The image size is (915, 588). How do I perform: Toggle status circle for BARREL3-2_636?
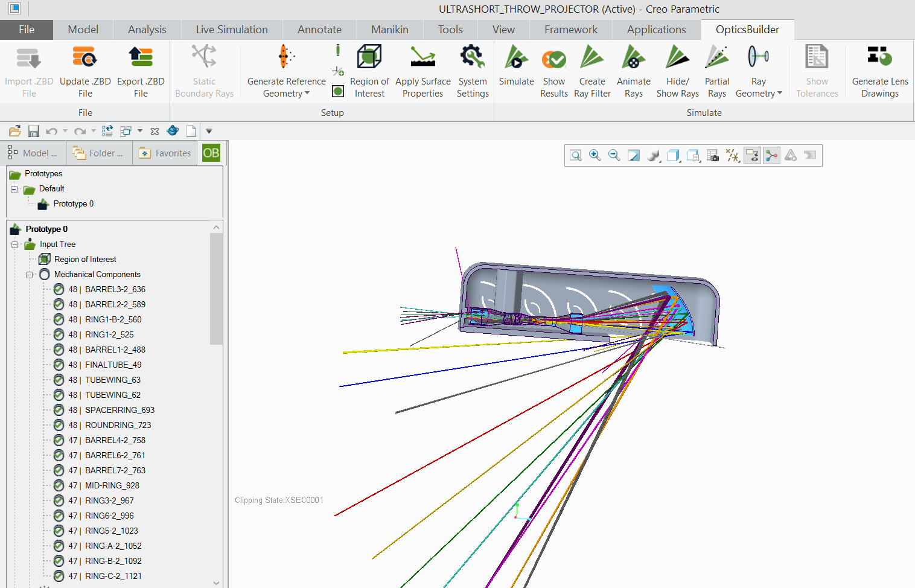point(59,289)
